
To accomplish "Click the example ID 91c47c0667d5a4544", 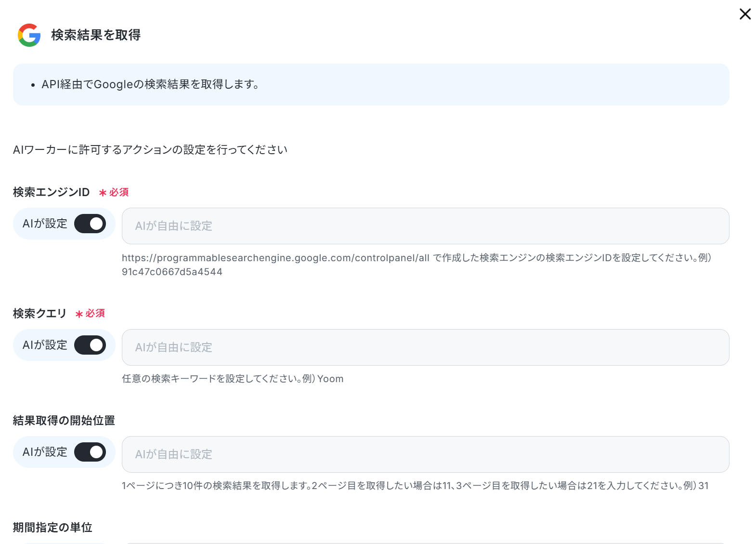I will [x=172, y=272].
